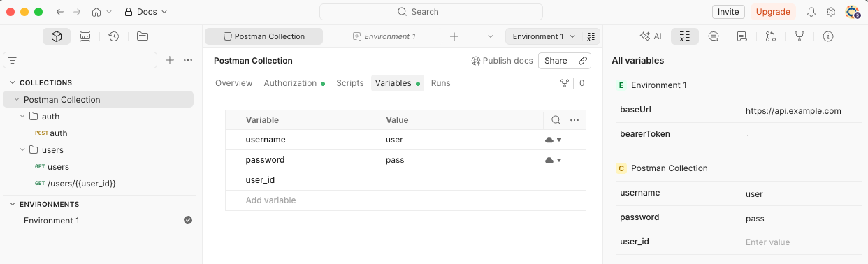
Task: Click the Add variable field
Action: pos(301,200)
